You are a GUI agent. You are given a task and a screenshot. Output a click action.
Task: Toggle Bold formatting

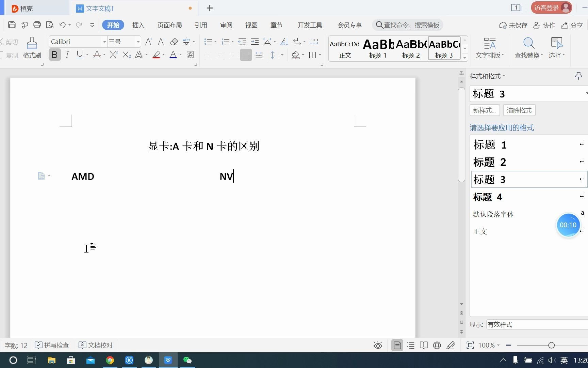tap(54, 55)
